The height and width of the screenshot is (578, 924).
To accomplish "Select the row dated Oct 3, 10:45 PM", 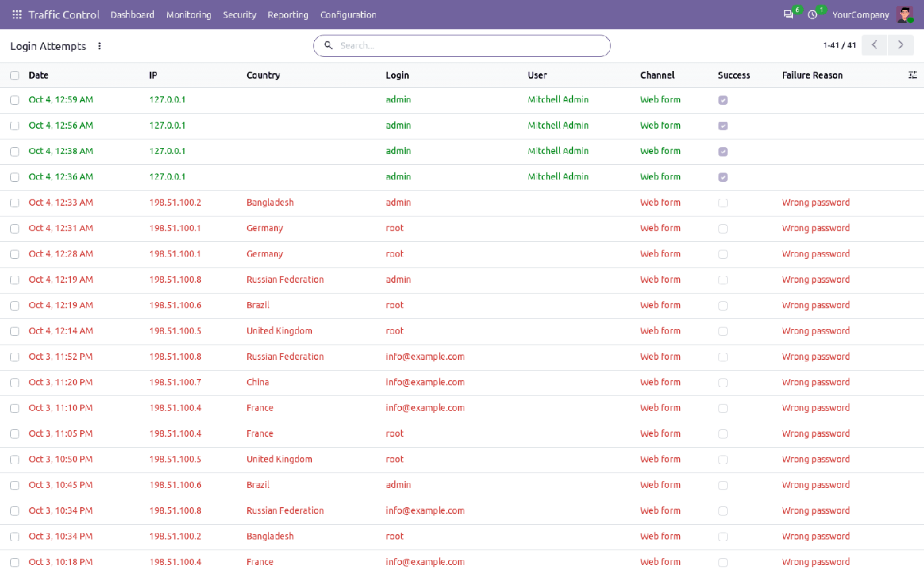I will pyautogui.click(x=15, y=486).
